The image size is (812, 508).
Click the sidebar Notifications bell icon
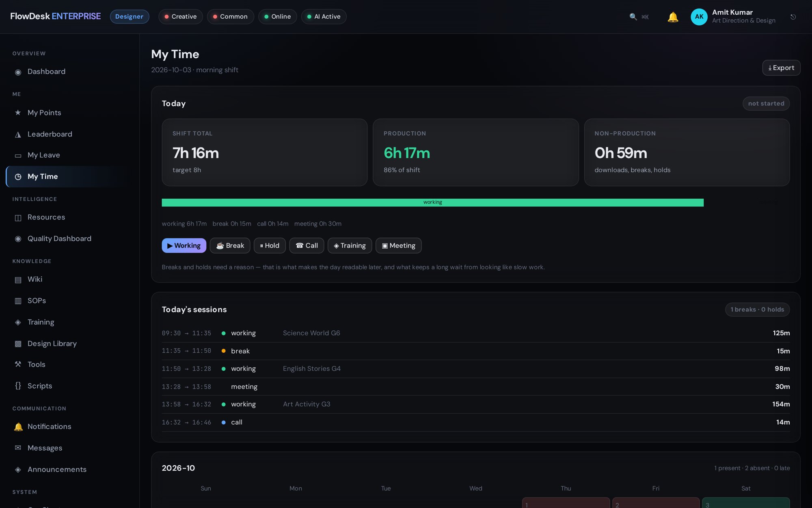pos(18,427)
